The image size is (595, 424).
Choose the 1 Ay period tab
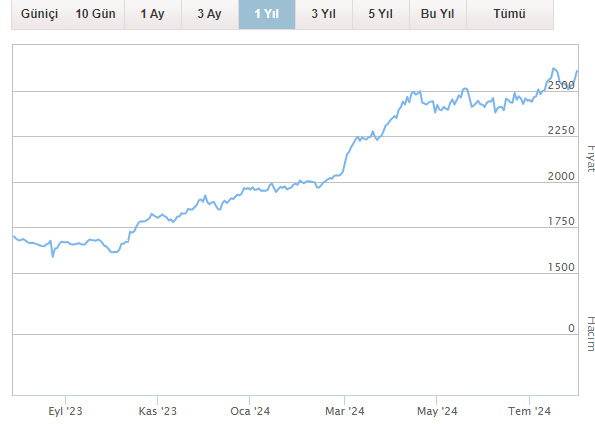153,14
